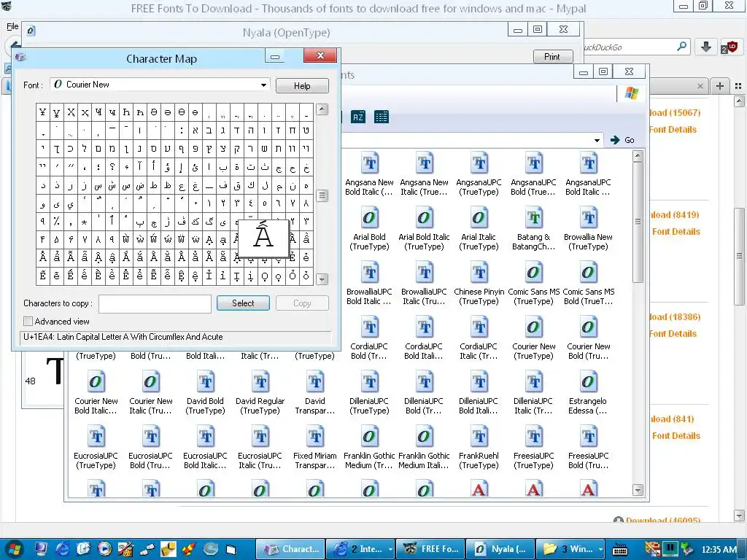747x560 pixels.
Task: Switch to FREE Fonts browser taskbar button
Action: click(x=430, y=549)
